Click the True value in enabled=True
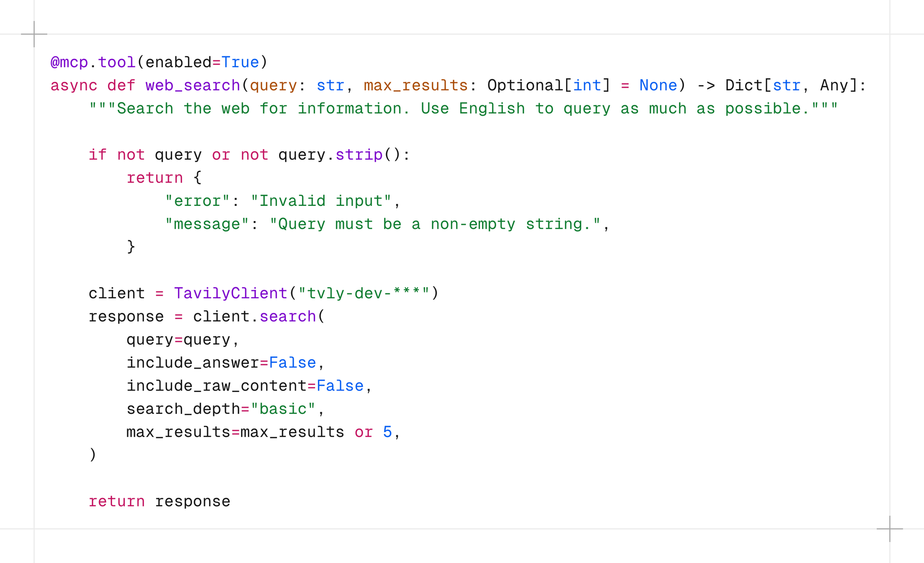 [x=240, y=63]
